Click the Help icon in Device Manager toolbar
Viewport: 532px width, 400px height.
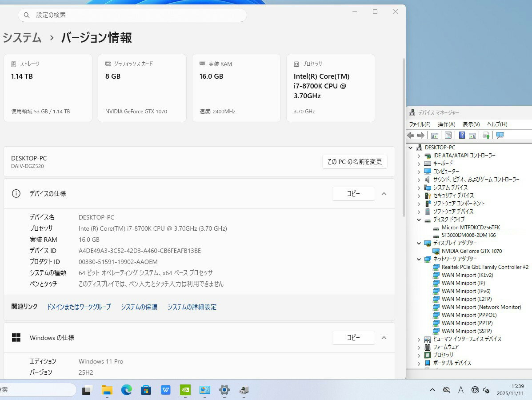click(x=462, y=135)
